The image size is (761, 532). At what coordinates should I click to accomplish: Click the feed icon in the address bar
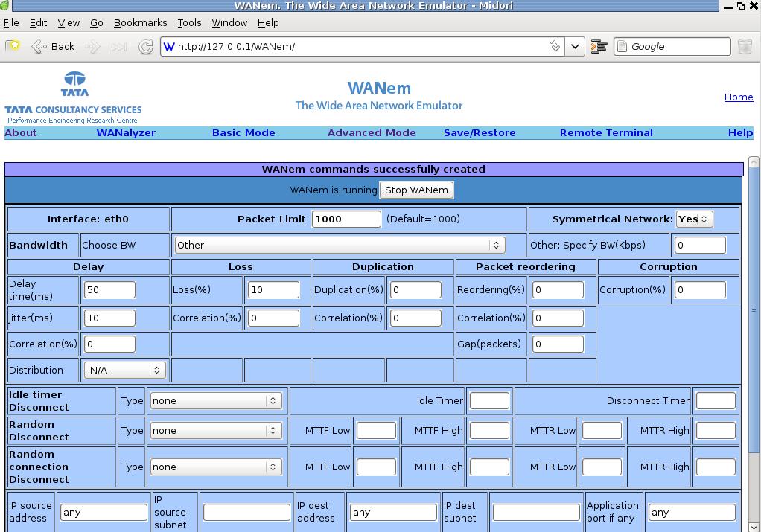tap(555, 46)
